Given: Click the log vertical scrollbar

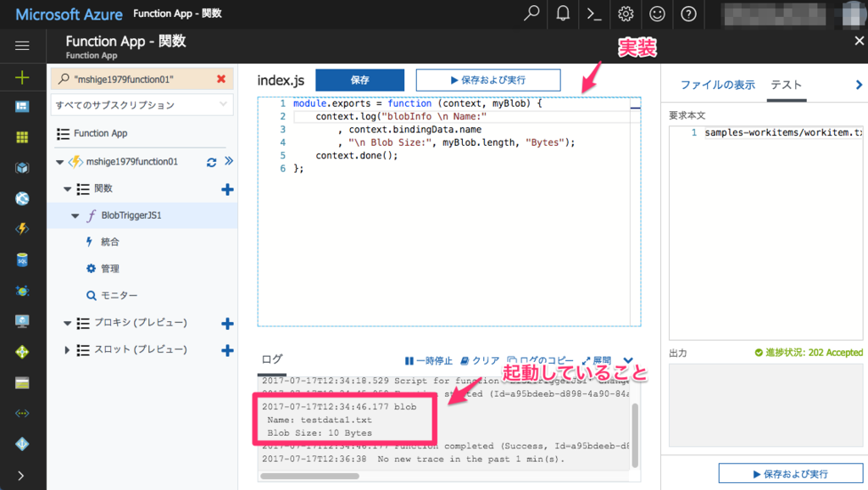Looking at the screenshot, I should tap(635, 435).
